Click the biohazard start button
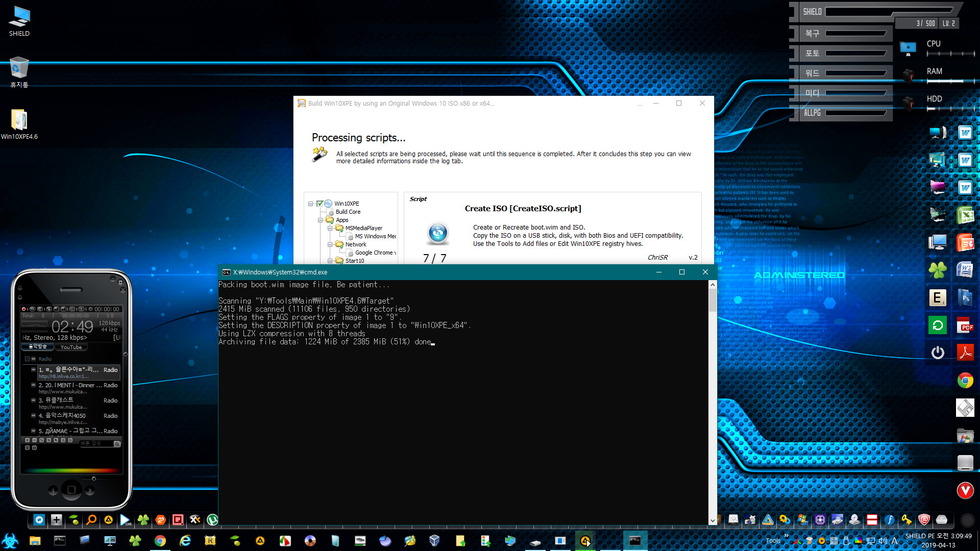 point(10,541)
